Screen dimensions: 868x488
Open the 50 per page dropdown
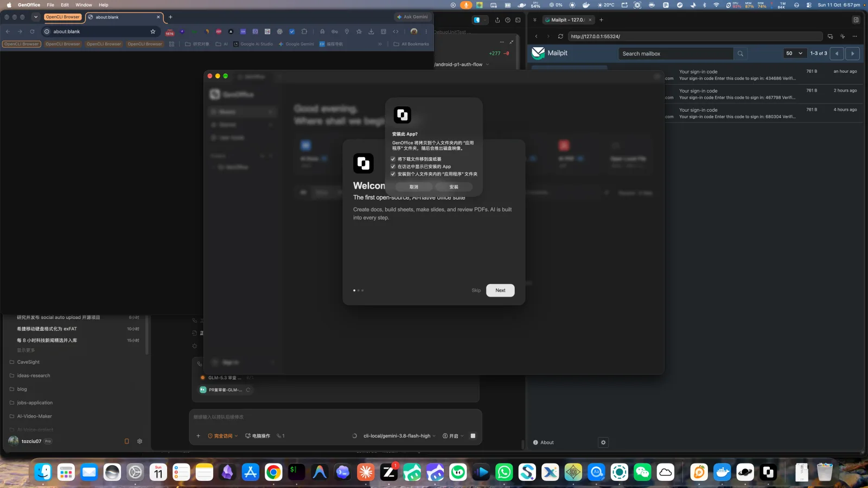[x=795, y=54]
